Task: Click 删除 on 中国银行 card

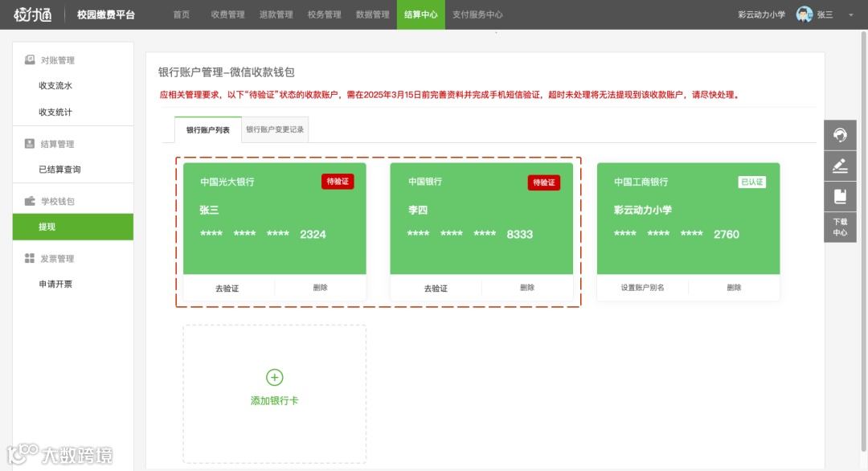Action: click(527, 288)
